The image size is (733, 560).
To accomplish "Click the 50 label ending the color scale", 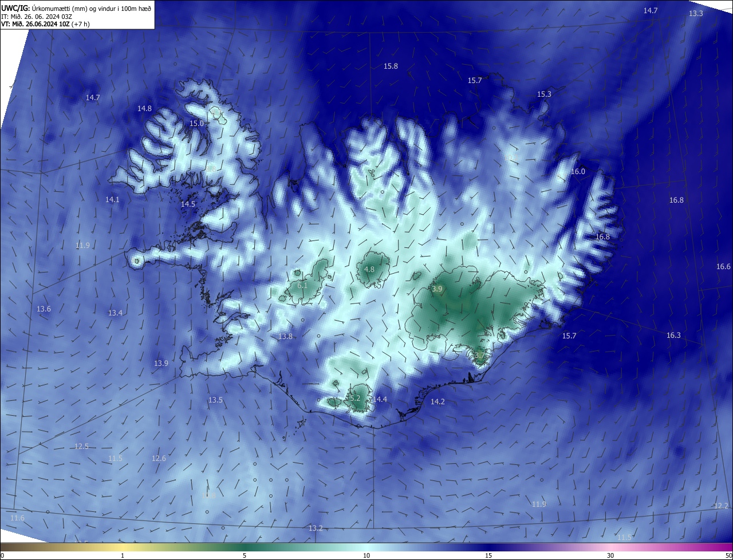I will click(x=728, y=555).
